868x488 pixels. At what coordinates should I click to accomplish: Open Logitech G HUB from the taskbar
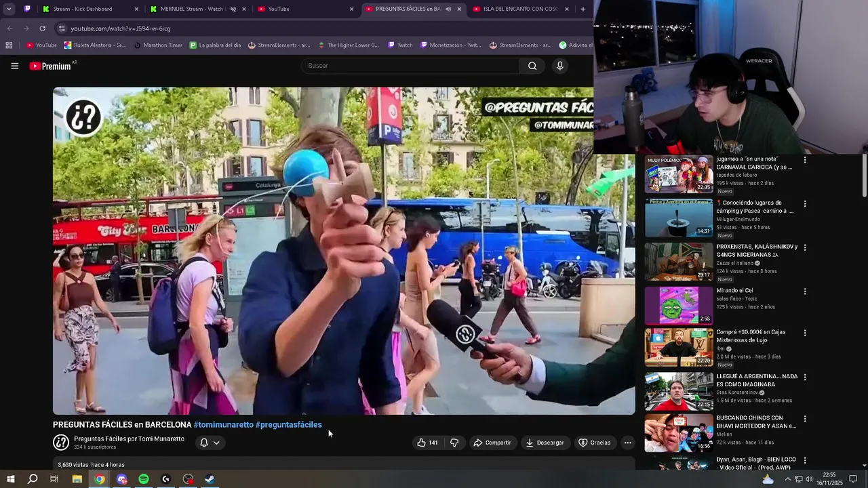click(166, 479)
